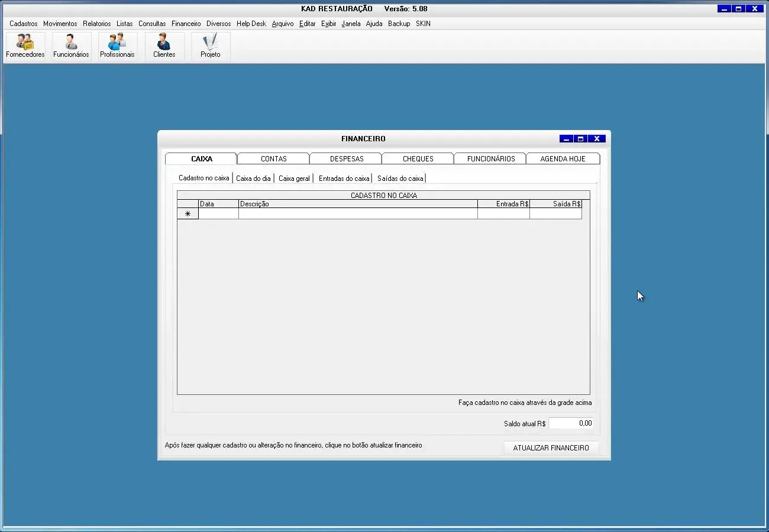Close the KAD RESTAURAÇÃO main window
The image size is (769, 532).
click(x=754, y=9)
